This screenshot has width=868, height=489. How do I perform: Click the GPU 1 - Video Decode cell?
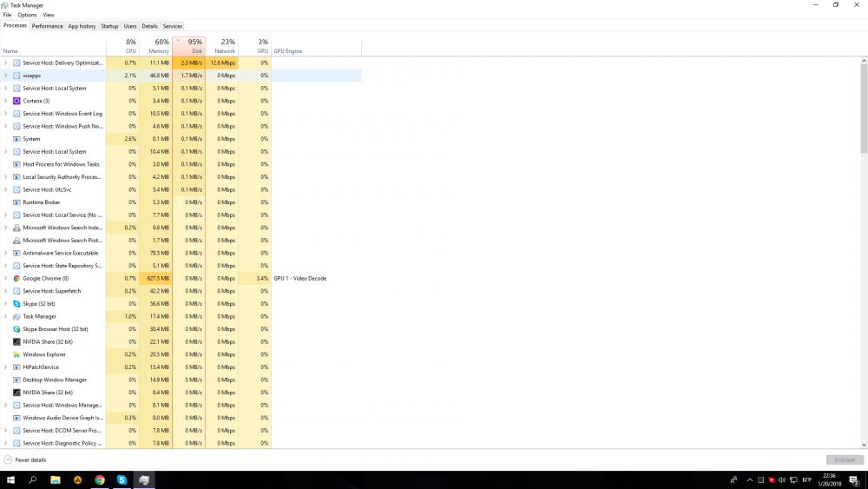317,279
